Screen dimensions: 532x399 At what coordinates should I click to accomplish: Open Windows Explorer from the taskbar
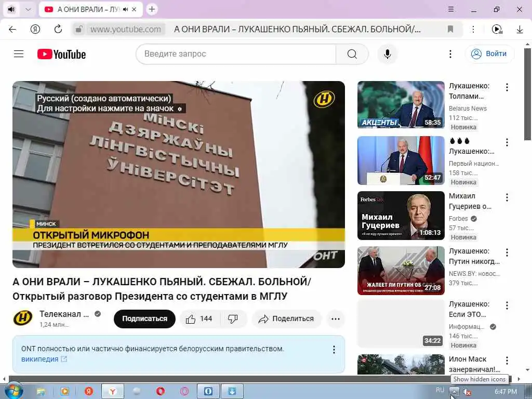41,392
